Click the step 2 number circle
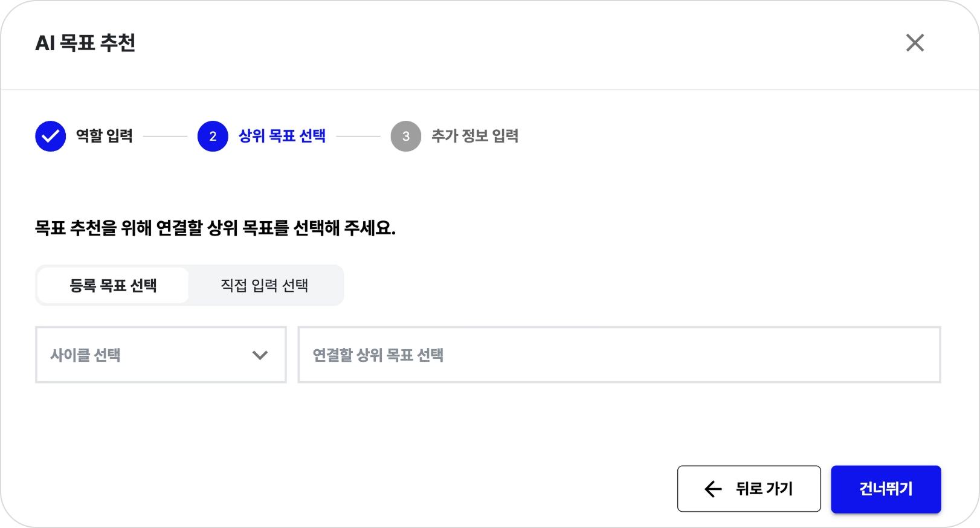This screenshot has width=980, height=528. coord(213,137)
